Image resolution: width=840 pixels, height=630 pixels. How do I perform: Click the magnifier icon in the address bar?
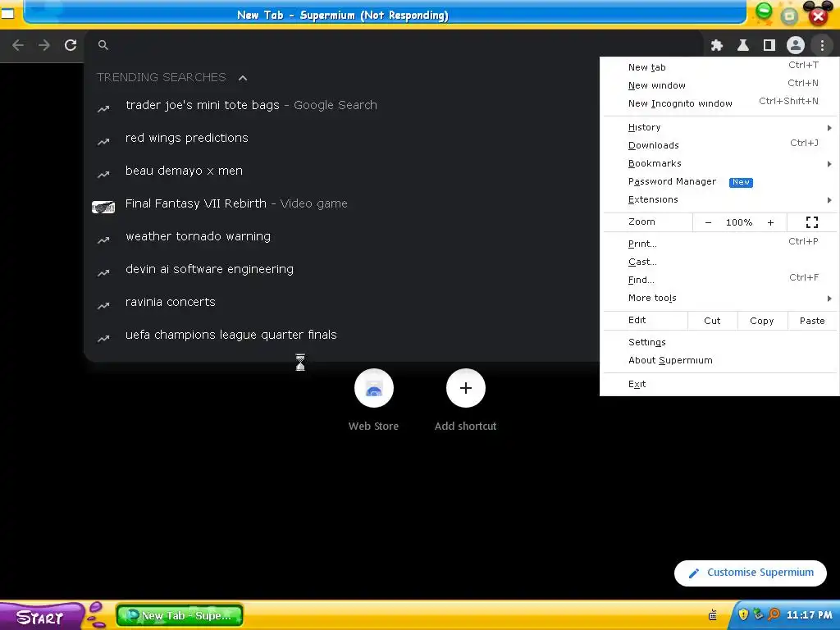pos(103,46)
